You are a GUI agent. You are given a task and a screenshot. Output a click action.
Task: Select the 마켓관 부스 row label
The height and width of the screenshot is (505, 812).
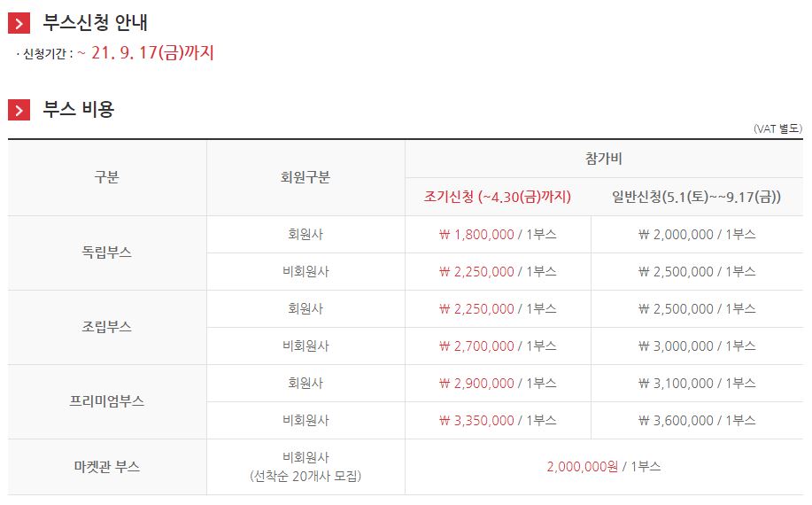106,467
